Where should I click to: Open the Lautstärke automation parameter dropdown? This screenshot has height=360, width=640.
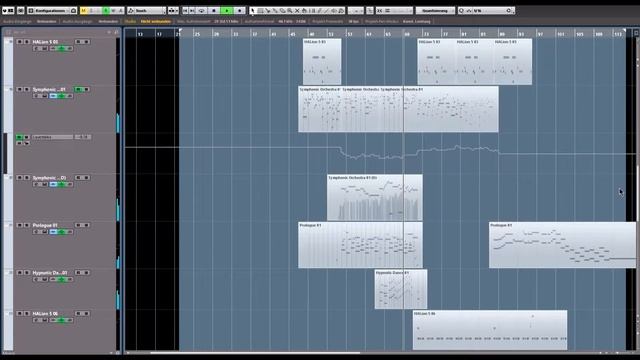coord(52,137)
